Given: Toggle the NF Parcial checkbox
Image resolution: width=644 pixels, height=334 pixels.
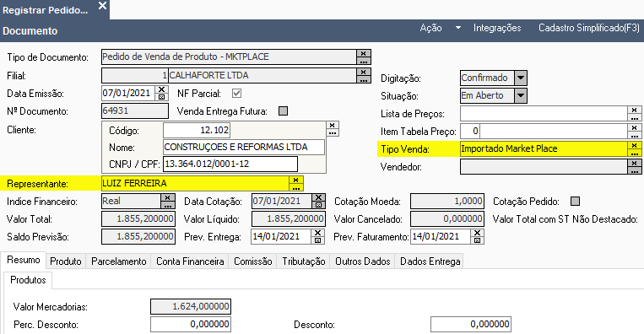Looking at the screenshot, I should (236, 93).
